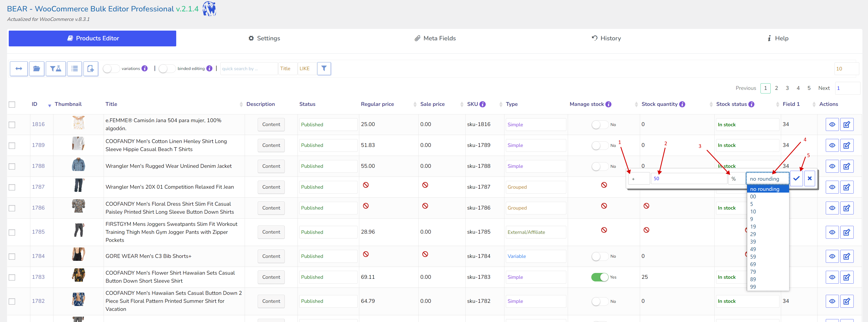Toggle the variations switch
868x322 pixels.
[111, 69]
